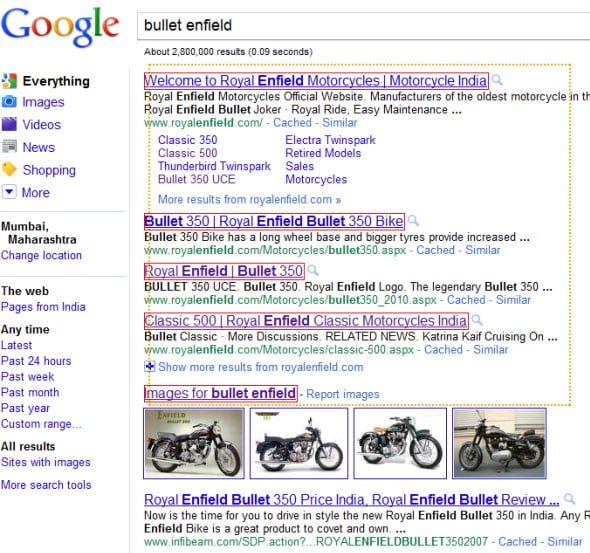
Task: Open Royal Enfield Bullet 350 Price India result
Action: (x=352, y=500)
